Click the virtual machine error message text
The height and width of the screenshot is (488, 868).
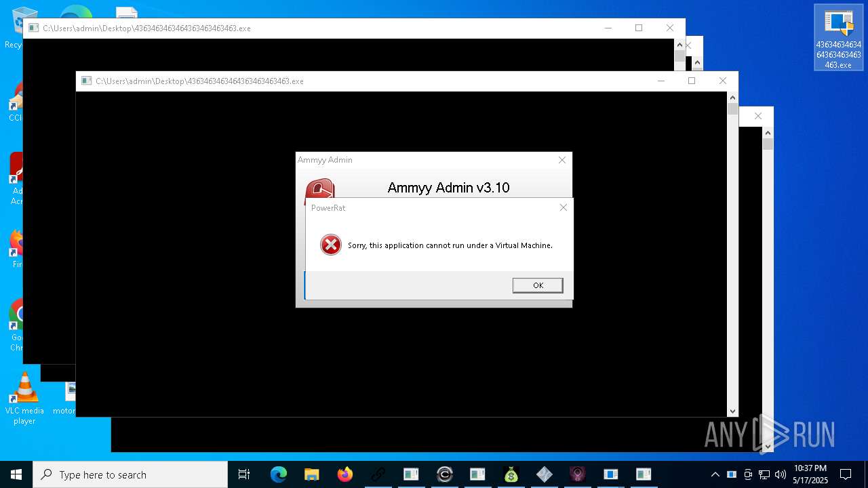(x=450, y=245)
